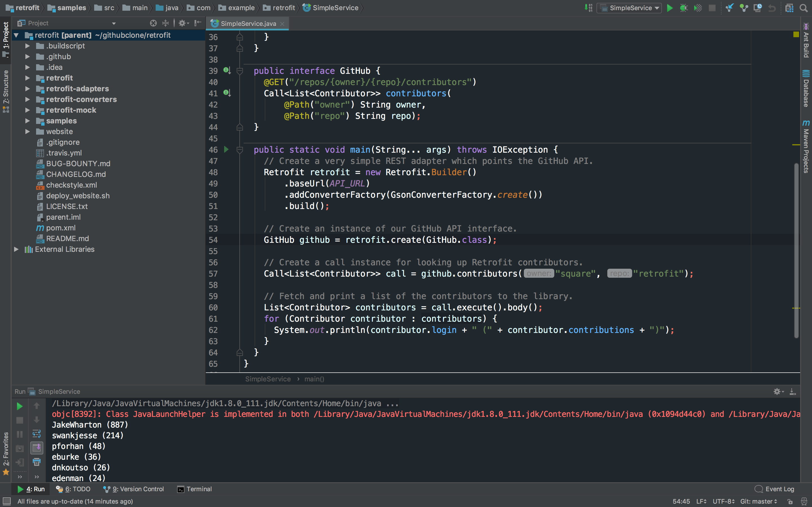Click the Scroll from Source target icon
Image resolution: width=812 pixels, height=507 pixels.
[153, 23]
